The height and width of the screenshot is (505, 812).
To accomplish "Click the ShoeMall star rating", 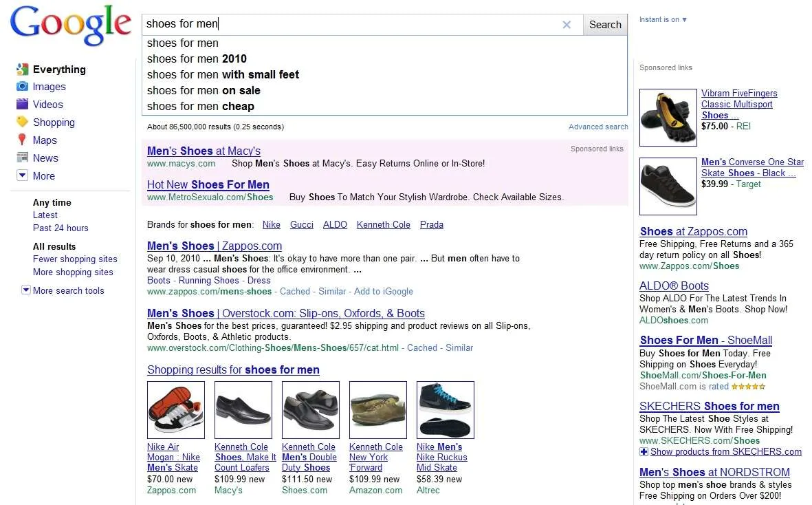I will [748, 387].
